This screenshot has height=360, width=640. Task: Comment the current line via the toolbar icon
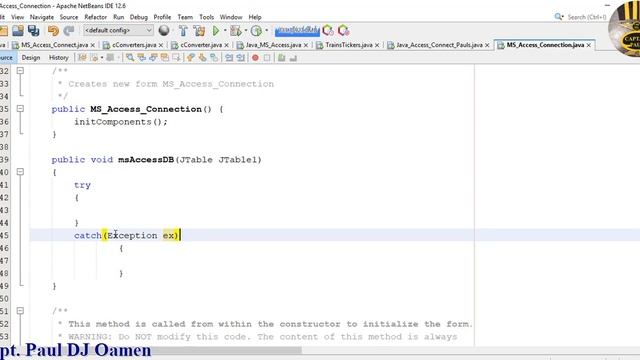282,58
